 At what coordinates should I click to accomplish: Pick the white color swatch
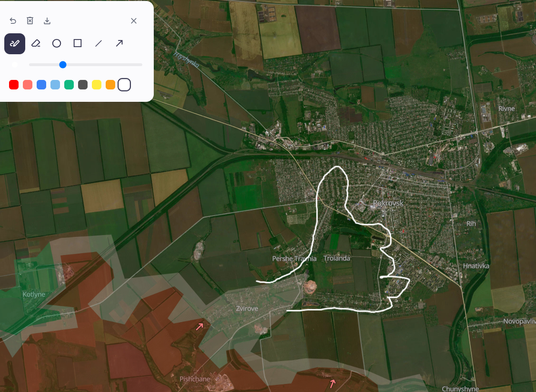point(124,85)
